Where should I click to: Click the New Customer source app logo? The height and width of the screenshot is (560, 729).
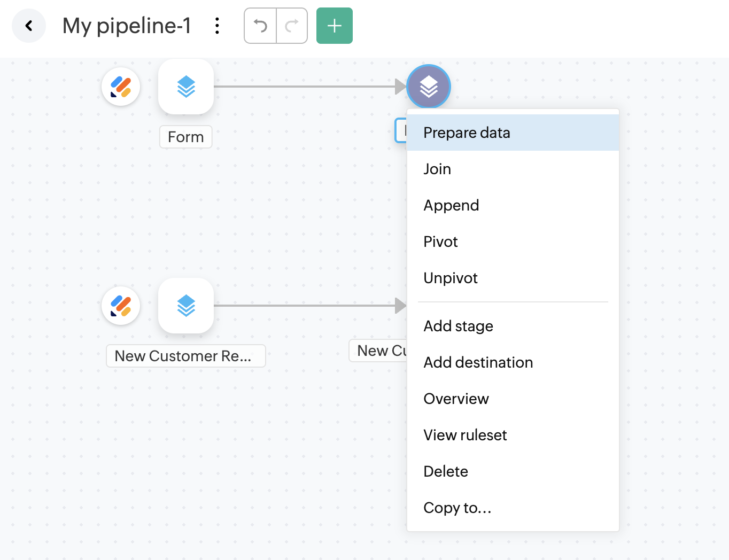(x=121, y=306)
